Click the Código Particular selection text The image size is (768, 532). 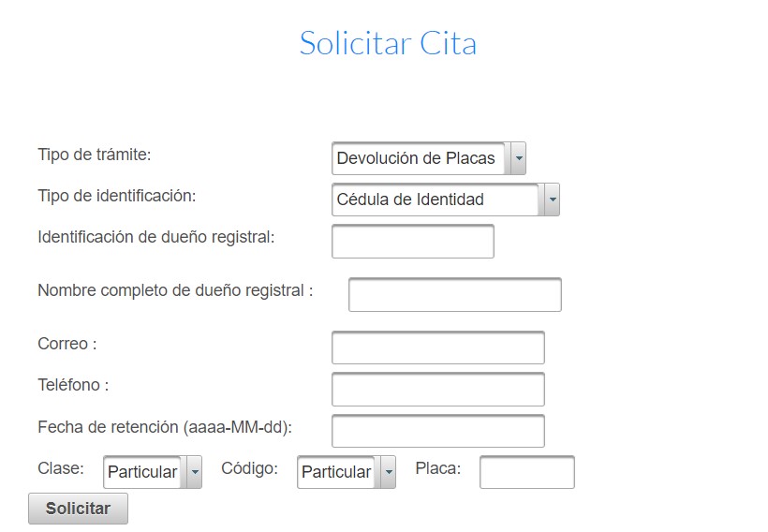tap(336, 472)
